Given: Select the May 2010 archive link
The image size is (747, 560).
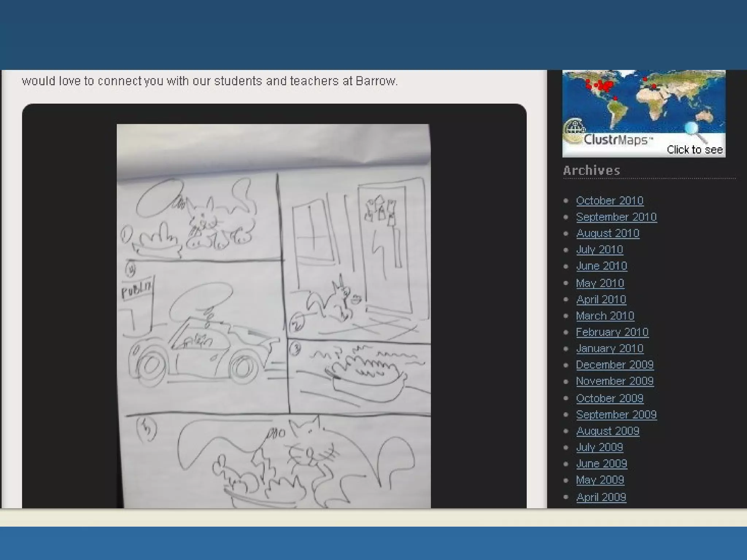Looking at the screenshot, I should pos(600,283).
